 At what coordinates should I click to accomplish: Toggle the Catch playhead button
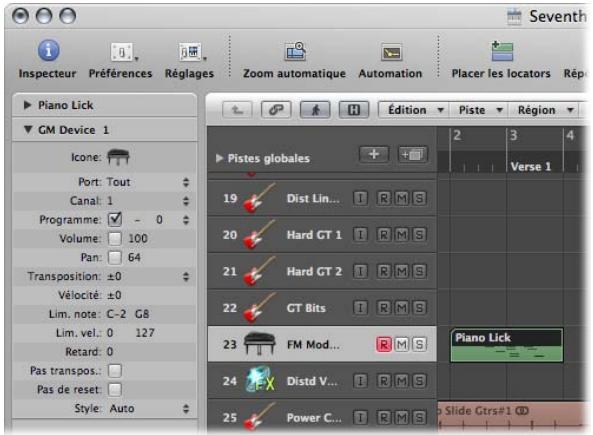[x=315, y=110]
